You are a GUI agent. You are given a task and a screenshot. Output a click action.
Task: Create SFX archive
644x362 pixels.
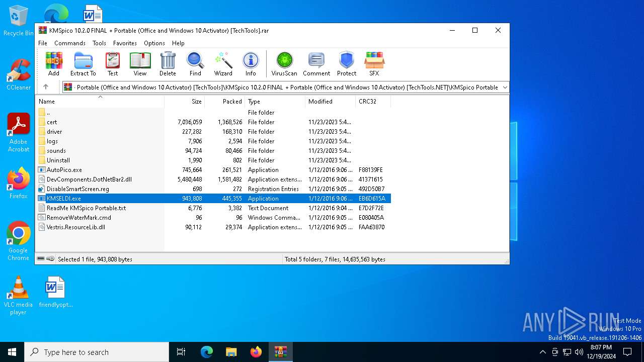coord(374,64)
